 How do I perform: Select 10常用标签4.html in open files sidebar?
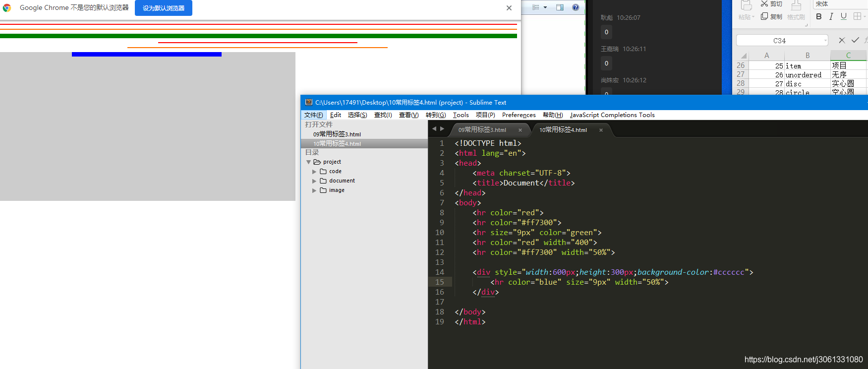[364, 144]
